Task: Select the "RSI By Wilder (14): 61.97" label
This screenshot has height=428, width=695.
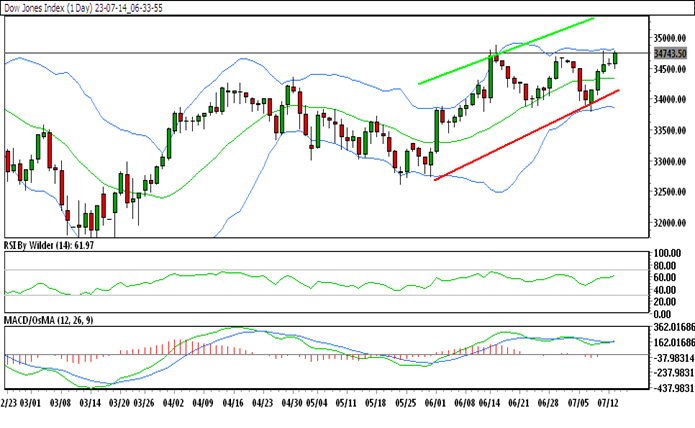Action: point(49,245)
